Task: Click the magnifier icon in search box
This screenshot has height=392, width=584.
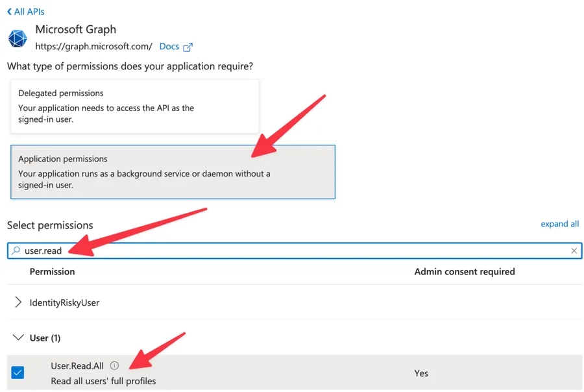Action: point(16,251)
